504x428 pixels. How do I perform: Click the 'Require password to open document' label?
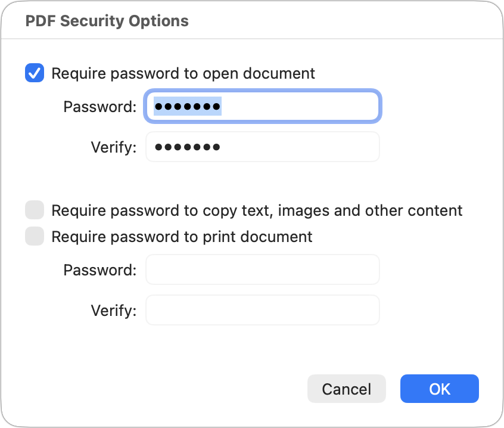[183, 73]
